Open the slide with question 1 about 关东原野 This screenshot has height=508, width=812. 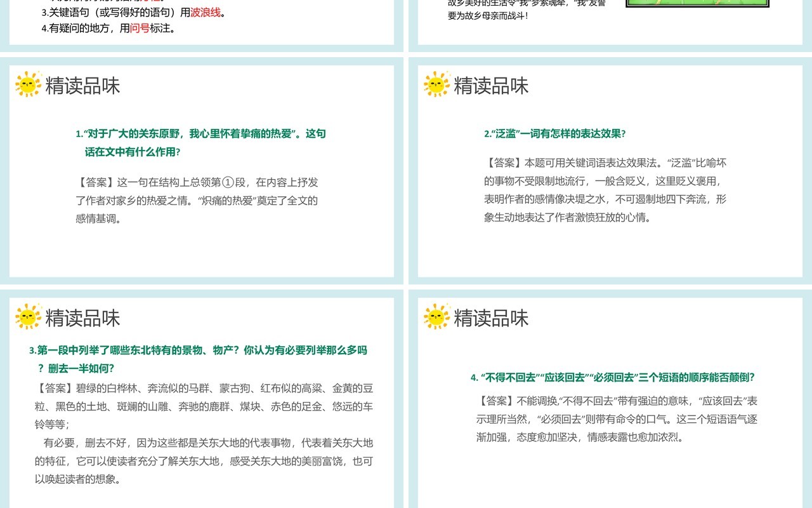[202, 171]
